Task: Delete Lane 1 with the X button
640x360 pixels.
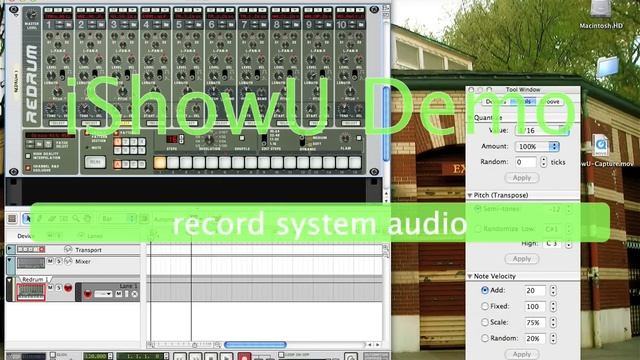Action: [134, 294]
